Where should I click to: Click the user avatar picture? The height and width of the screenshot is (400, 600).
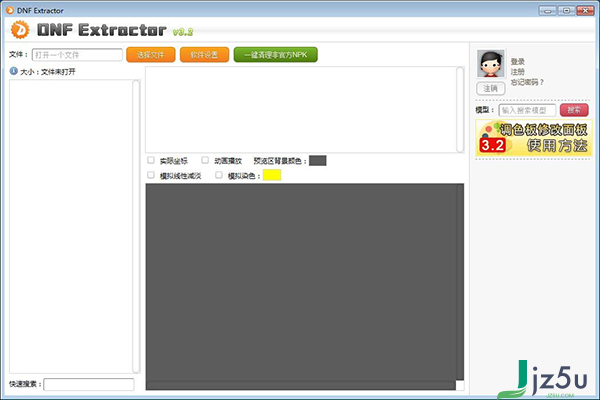pyautogui.click(x=491, y=65)
